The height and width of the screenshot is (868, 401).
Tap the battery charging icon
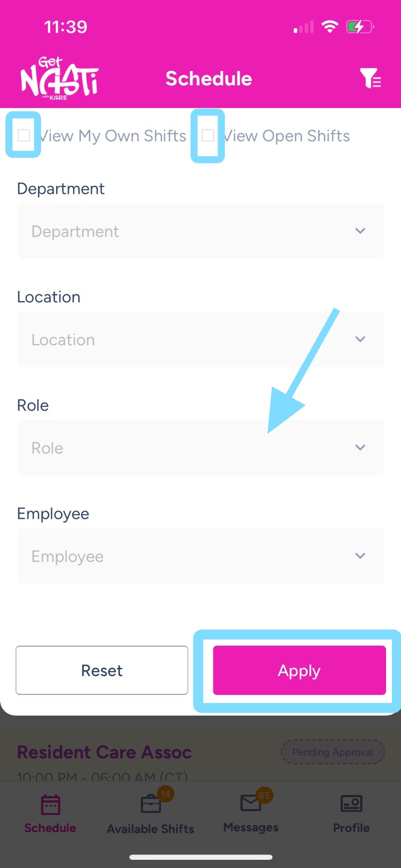tap(360, 27)
